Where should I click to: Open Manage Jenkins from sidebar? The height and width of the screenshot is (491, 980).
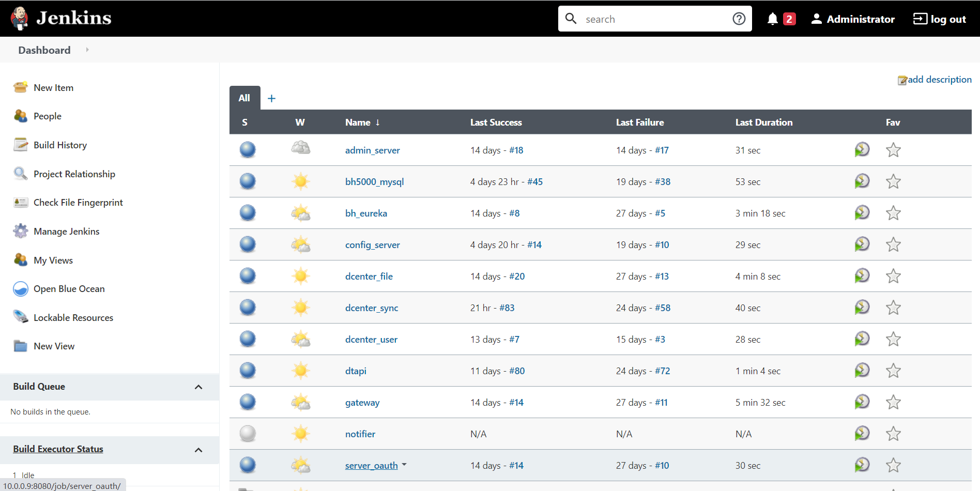[66, 232]
